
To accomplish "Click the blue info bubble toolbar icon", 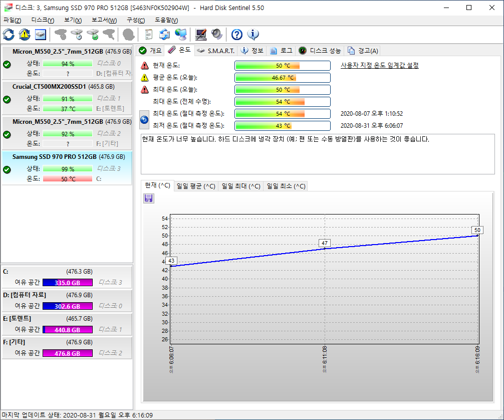I will pyautogui.click(x=253, y=35).
